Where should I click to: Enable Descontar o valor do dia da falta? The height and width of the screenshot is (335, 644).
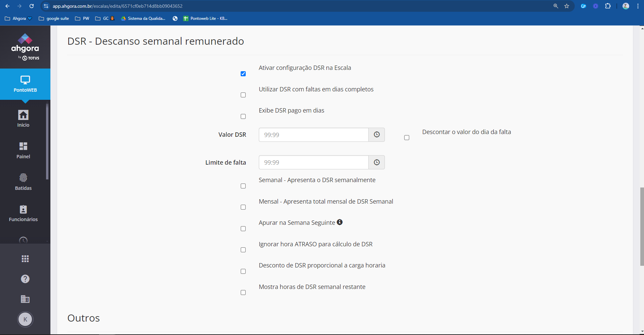(x=407, y=138)
